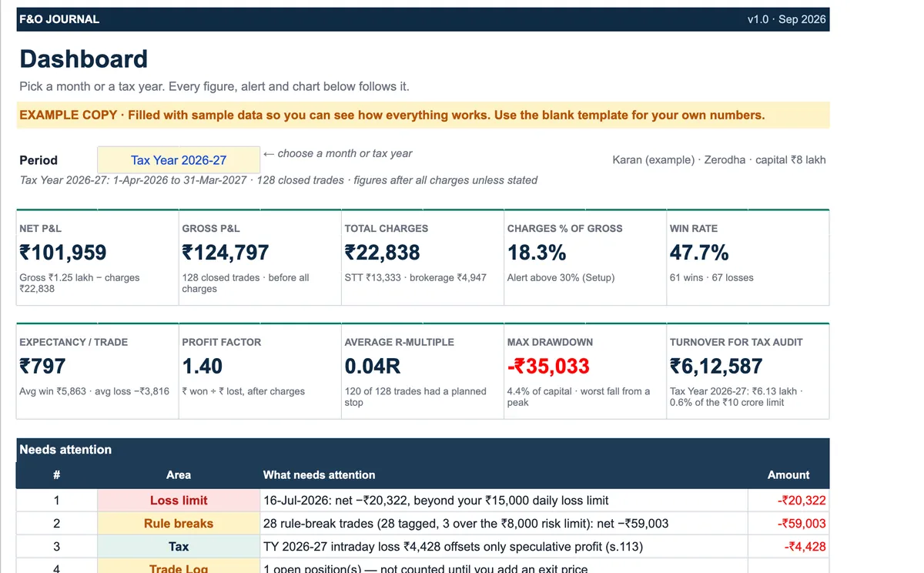This screenshot has height=573, width=924.
Task: Click the Total Charges value ₹22,838
Action: coord(382,253)
